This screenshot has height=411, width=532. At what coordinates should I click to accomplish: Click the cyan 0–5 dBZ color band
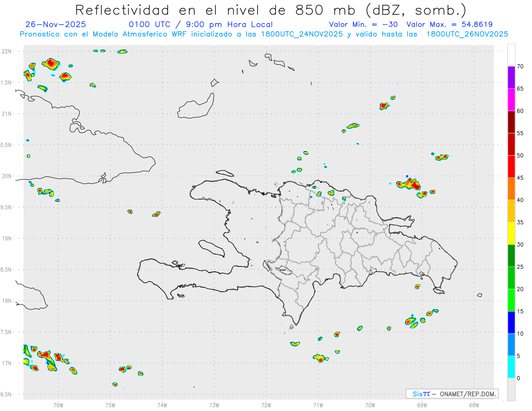point(511,367)
